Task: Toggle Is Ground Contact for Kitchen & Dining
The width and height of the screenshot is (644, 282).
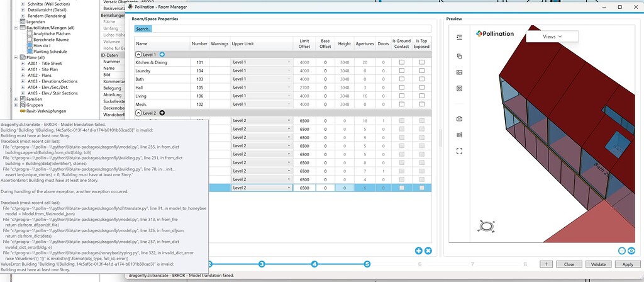Action: tap(401, 62)
